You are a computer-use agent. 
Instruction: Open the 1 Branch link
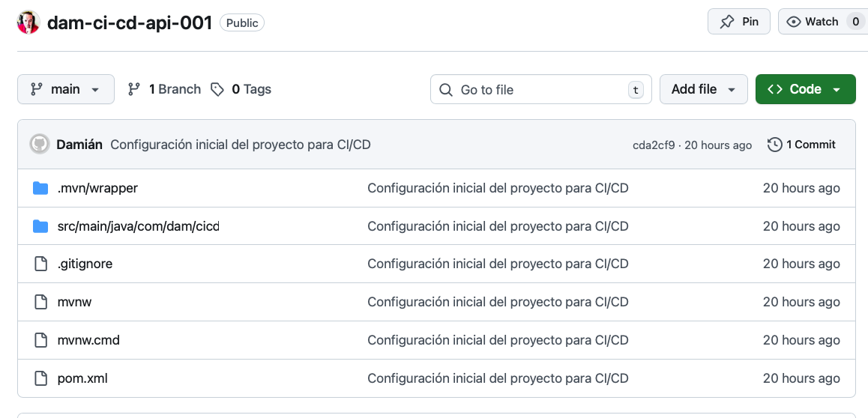tap(175, 89)
